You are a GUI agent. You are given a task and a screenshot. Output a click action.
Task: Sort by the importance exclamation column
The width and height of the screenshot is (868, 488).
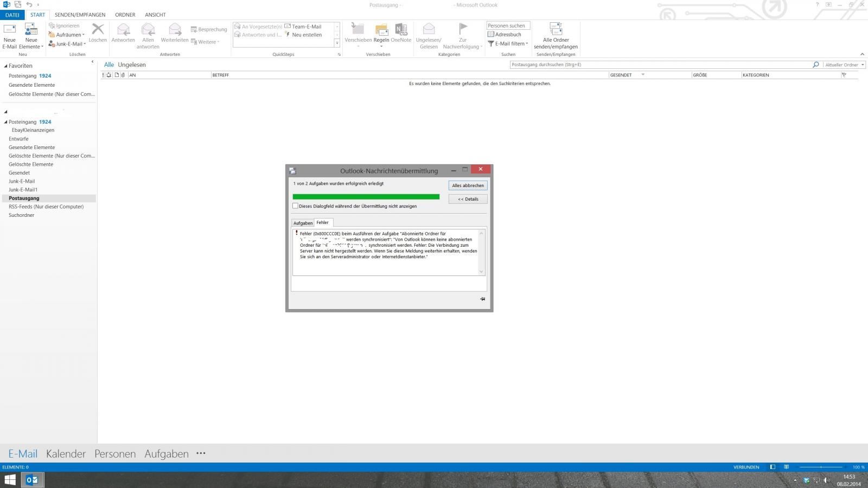(x=103, y=75)
